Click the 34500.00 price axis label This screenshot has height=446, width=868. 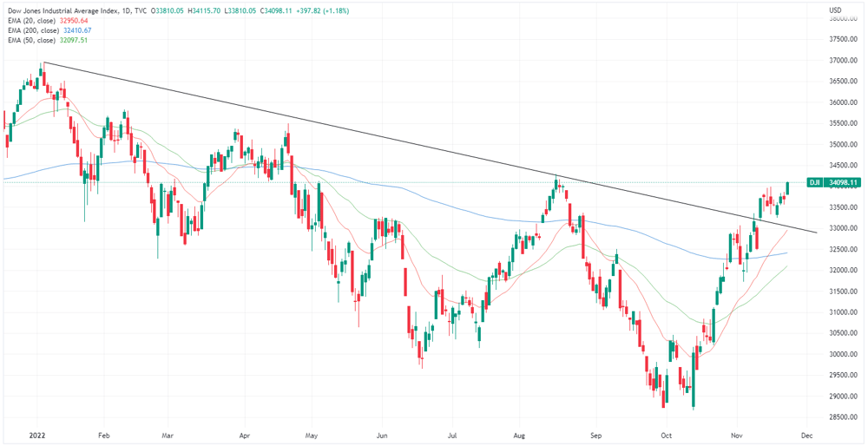point(845,166)
